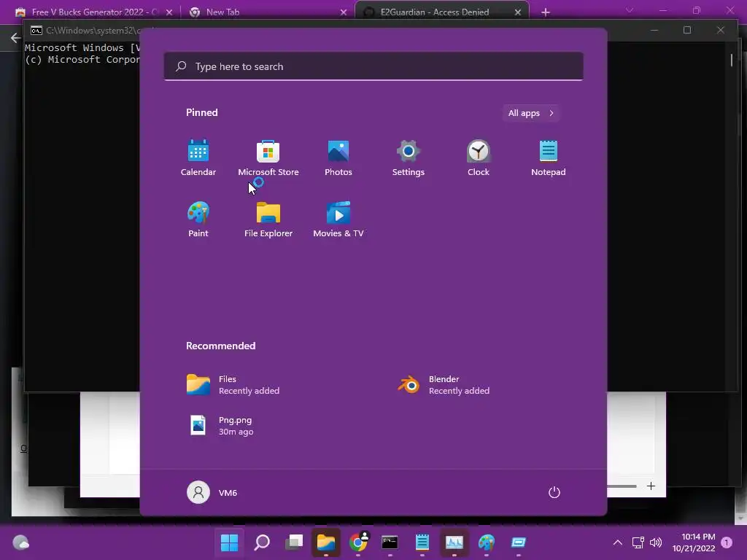Open the clock and date flyout
The image size is (747, 560).
pos(694,542)
